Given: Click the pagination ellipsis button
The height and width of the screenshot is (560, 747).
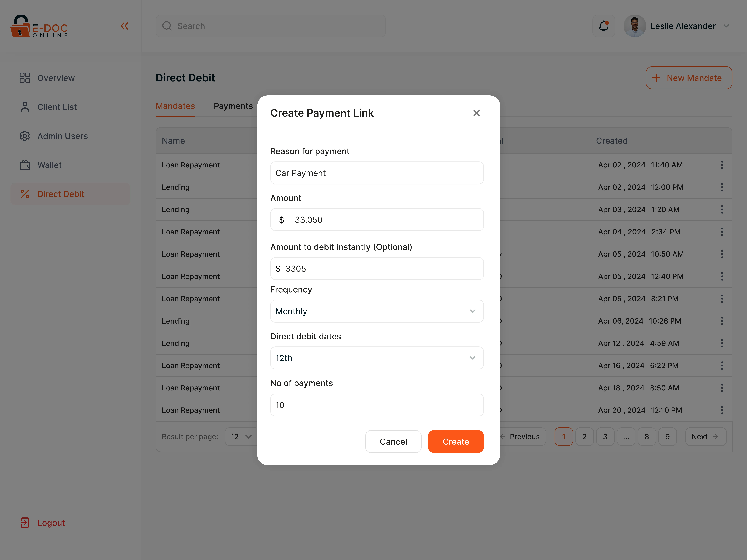Looking at the screenshot, I should pos(626,437).
